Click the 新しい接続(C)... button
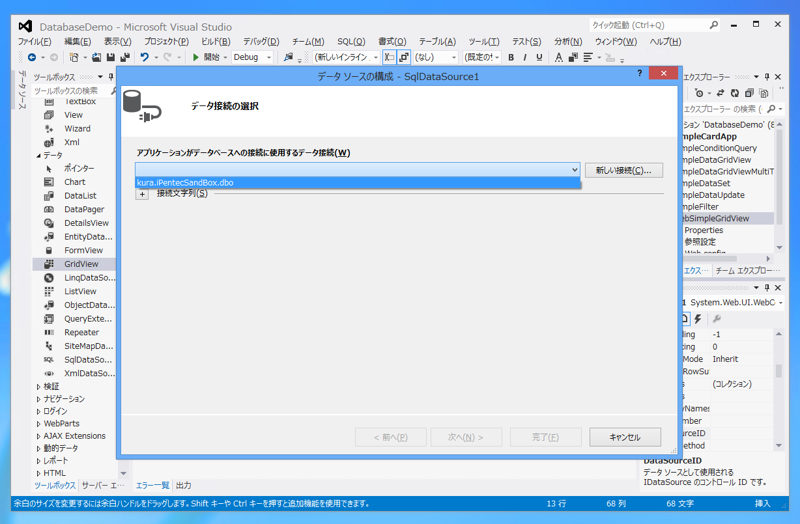Screen dimensions: 800x524 (x=623, y=170)
